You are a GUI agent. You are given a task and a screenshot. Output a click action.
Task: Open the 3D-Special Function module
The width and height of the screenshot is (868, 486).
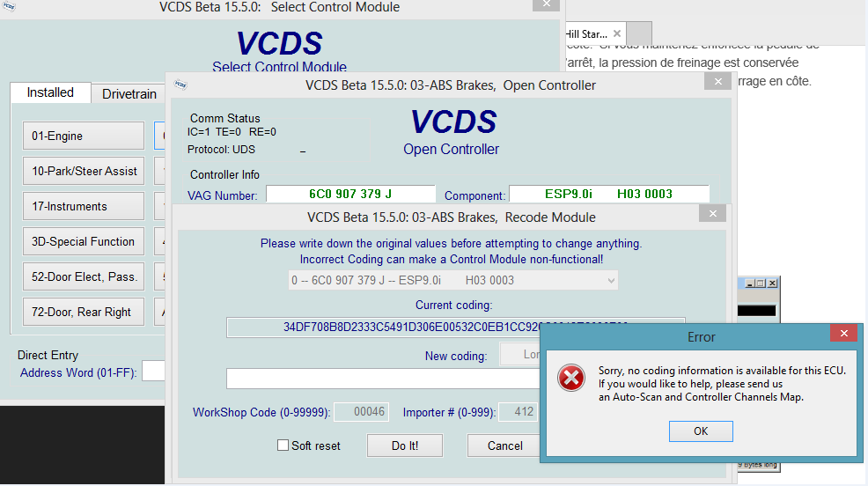(x=84, y=241)
